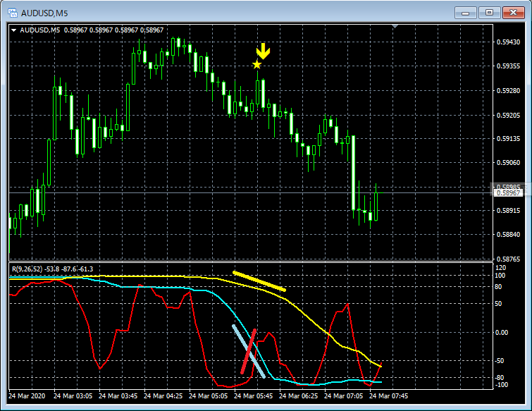Open the chart dropdown triangle beside AUDUSD,M5
The width and height of the screenshot is (532, 411).
[x=14, y=30]
